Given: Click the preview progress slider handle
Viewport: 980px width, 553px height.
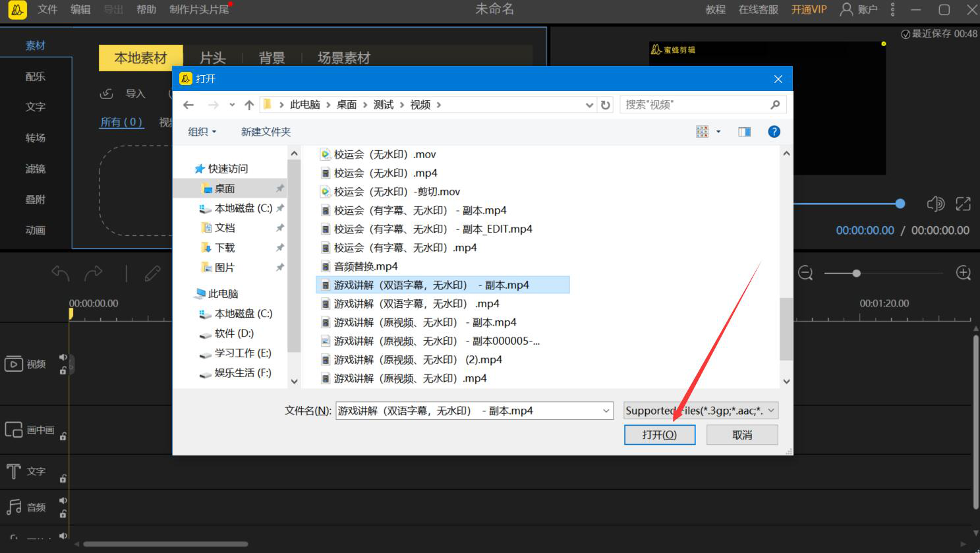Looking at the screenshot, I should click(900, 204).
